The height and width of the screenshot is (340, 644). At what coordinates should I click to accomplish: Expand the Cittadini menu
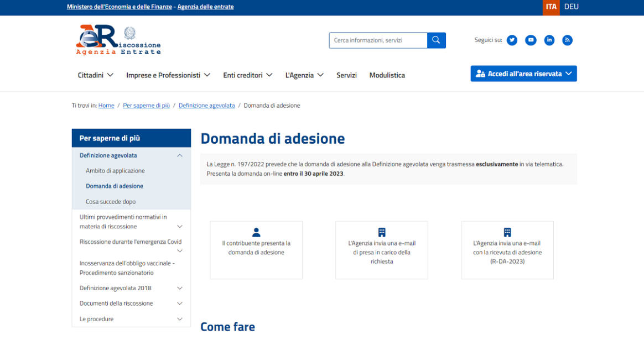coord(95,75)
